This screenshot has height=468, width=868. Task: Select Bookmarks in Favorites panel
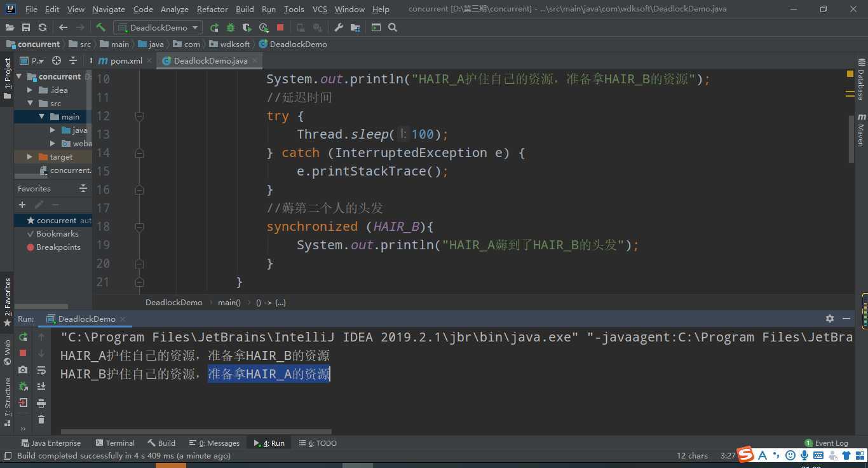click(x=53, y=233)
